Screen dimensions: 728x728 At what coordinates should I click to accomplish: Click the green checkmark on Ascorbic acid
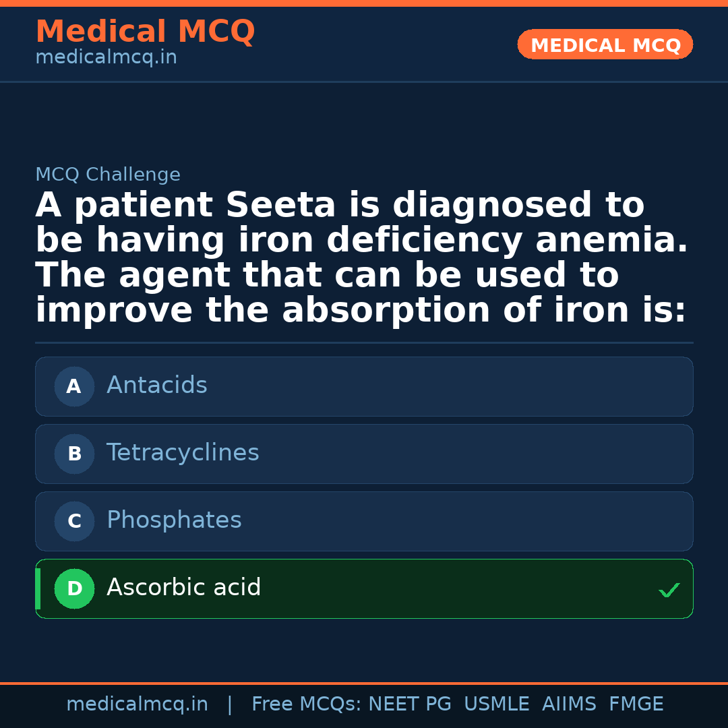[x=669, y=590]
